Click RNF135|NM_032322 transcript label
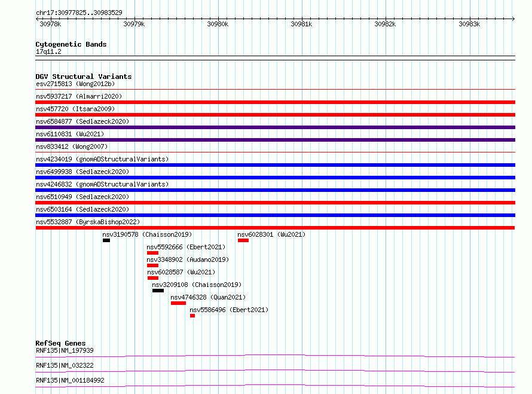 (x=65, y=365)
